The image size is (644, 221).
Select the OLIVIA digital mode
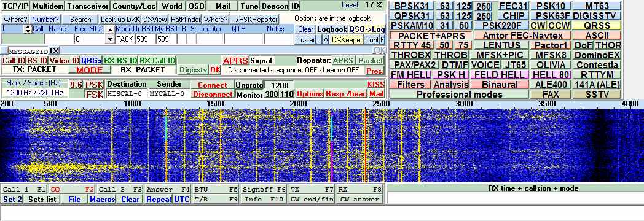[551, 65]
